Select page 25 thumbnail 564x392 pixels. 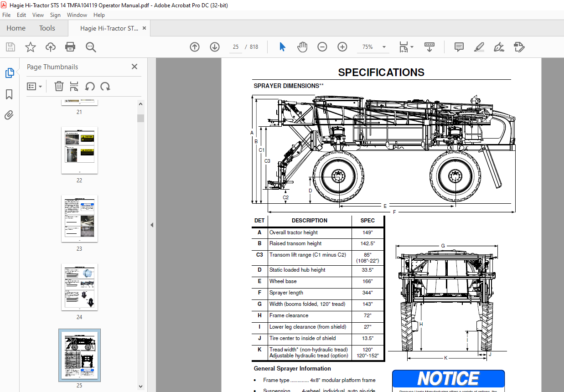pyautogui.click(x=79, y=355)
